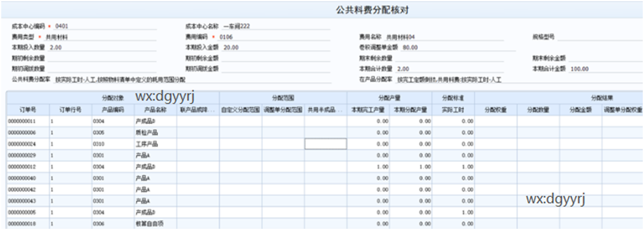Select order number 0000000029

coord(28,156)
